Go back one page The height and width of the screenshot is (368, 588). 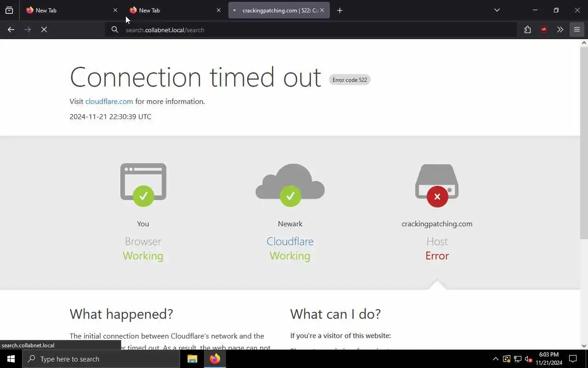coord(11,30)
